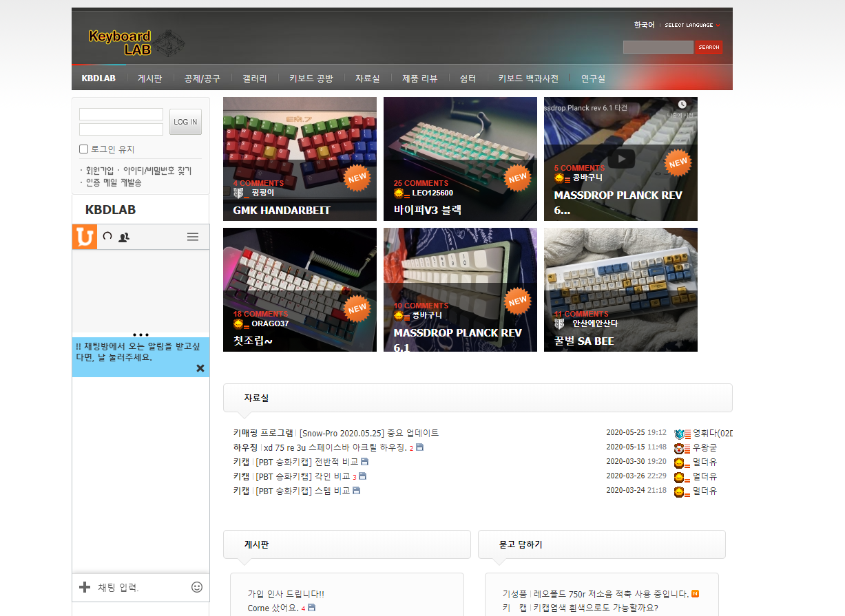Click the 묻고 답하기 section header

601,544
